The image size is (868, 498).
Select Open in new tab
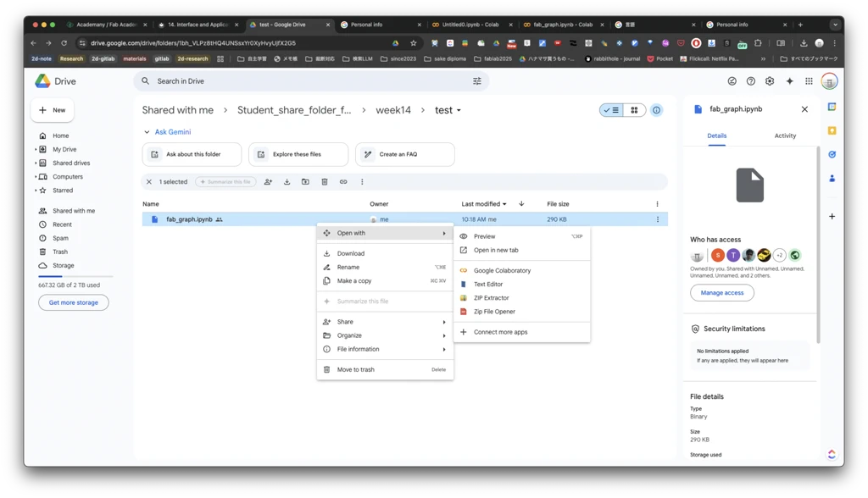(x=522, y=250)
